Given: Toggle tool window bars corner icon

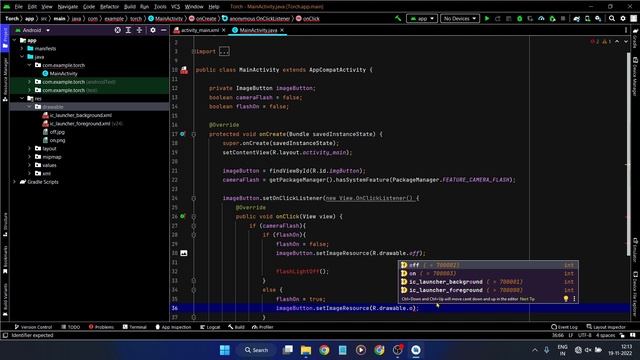Looking at the screenshot, I should click(5, 336).
